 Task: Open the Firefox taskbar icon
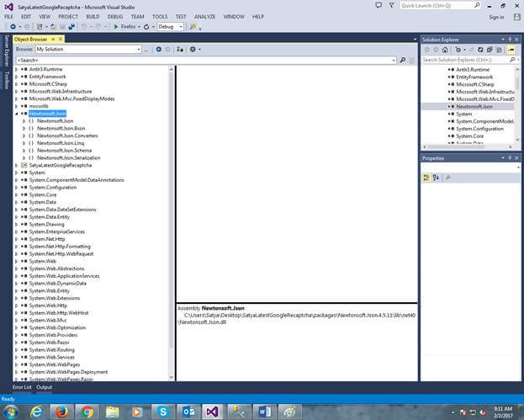tap(61, 412)
